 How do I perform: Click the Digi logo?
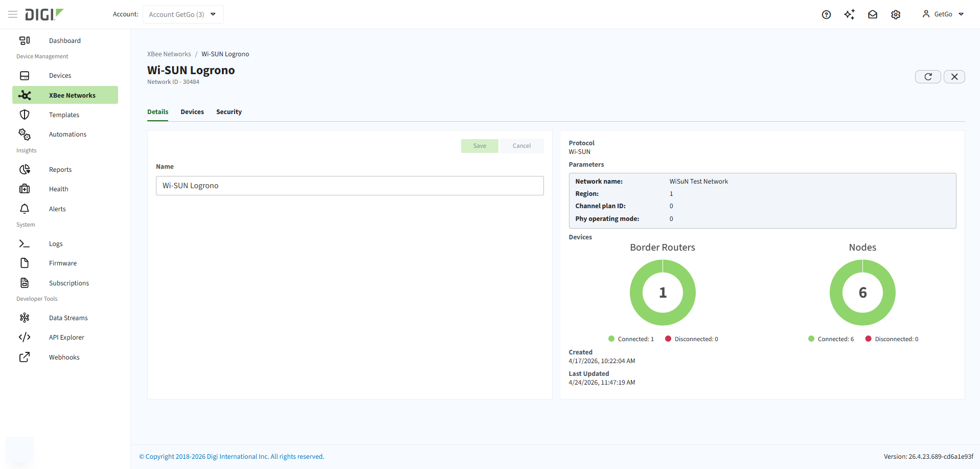click(44, 14)
